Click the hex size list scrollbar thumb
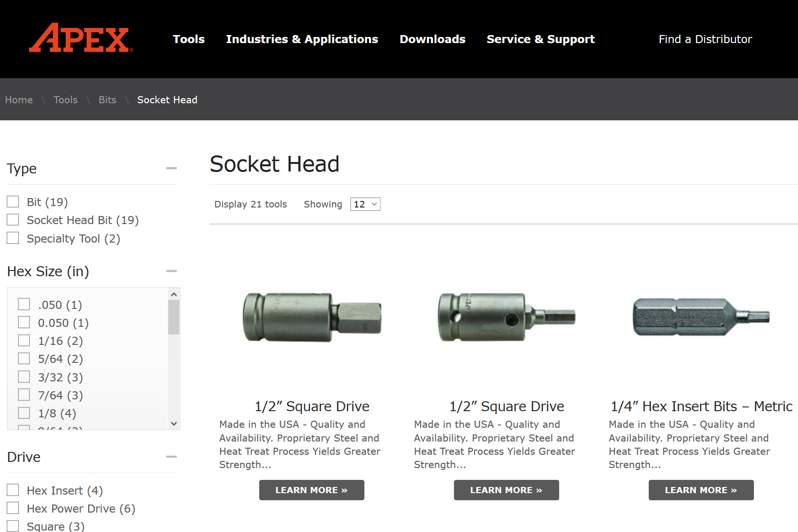The image size is (798, 532). pyautogui.click(x=174, y=317)
